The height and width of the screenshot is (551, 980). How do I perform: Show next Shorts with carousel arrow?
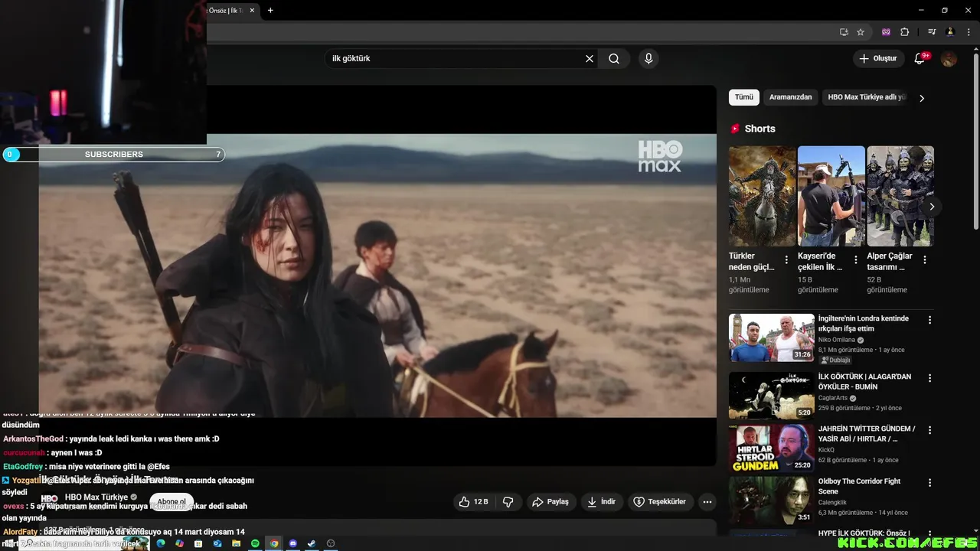pyautogui.click(x=932, y=207)
